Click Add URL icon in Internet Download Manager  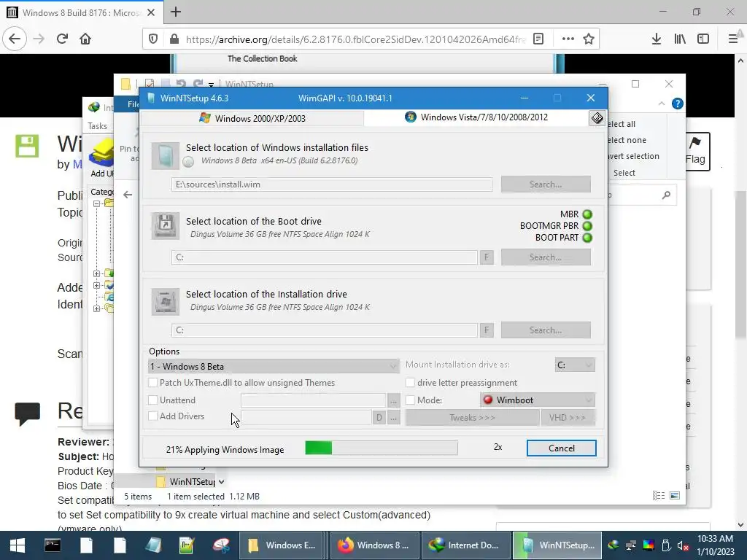[x=101, y=153]
